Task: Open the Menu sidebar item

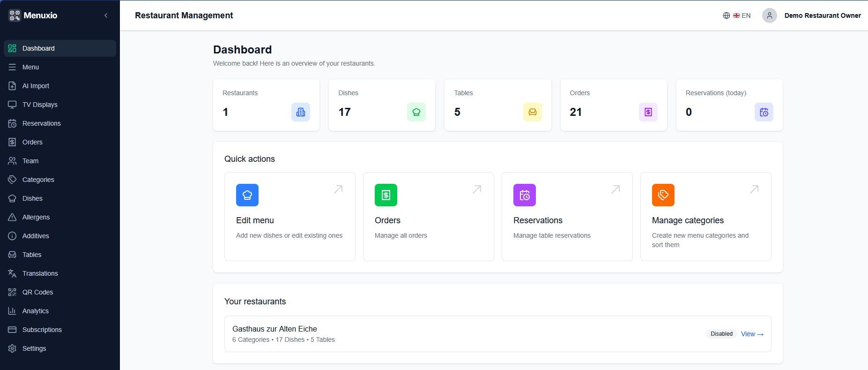Action: pos(60,67)
